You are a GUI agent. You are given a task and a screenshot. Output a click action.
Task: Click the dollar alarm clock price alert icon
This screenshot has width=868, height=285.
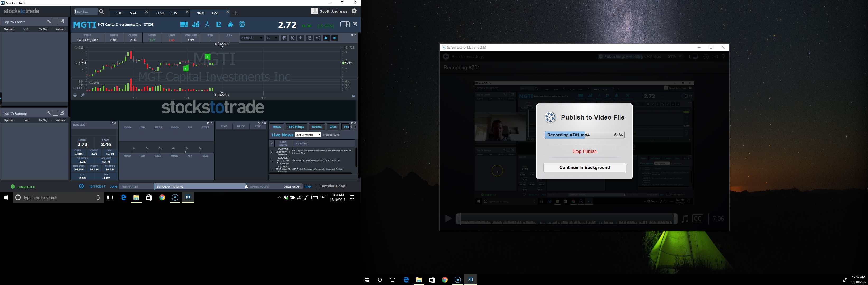(x=242, y=25)
